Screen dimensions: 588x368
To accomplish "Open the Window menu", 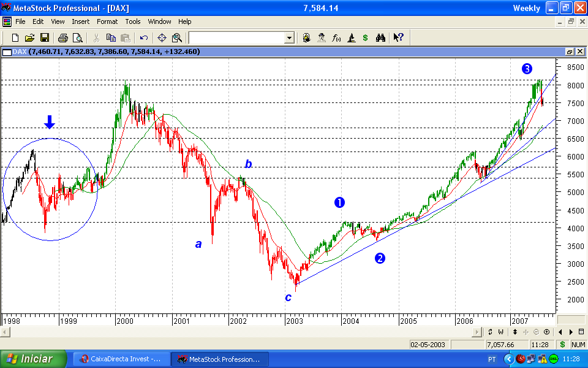I will click(159, 21).
